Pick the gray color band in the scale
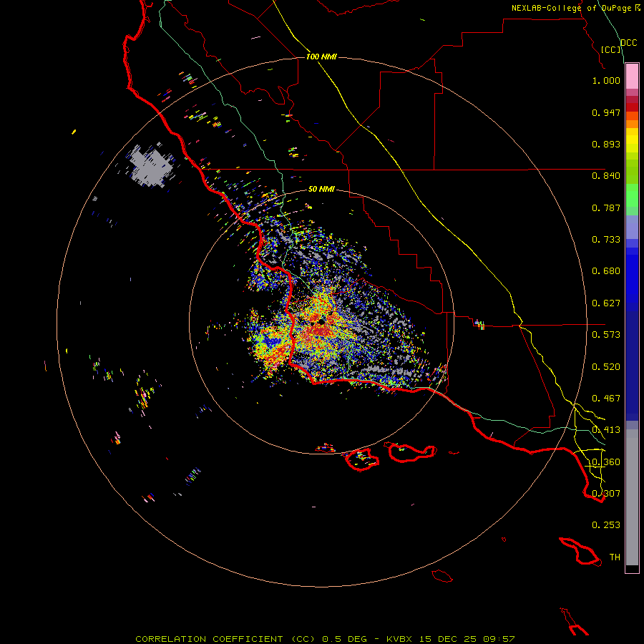 point(632,497)
